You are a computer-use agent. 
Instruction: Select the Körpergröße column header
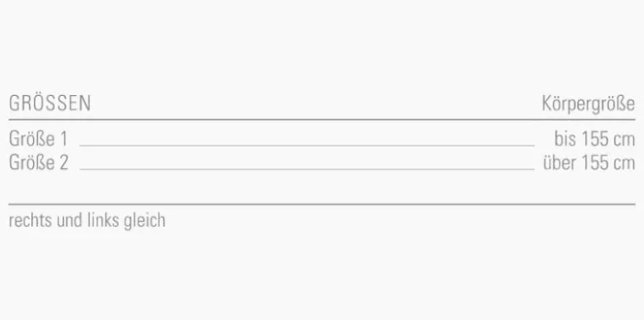tap(588, 103)
